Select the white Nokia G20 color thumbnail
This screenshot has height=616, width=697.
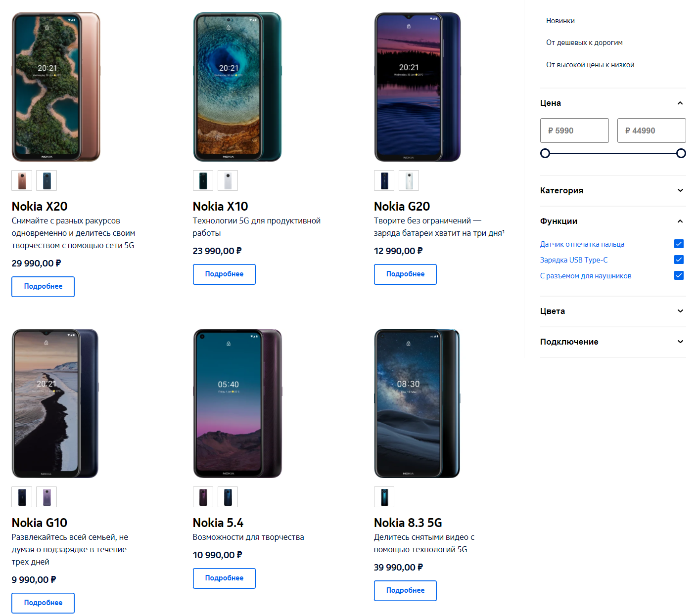tap(409, 180)
